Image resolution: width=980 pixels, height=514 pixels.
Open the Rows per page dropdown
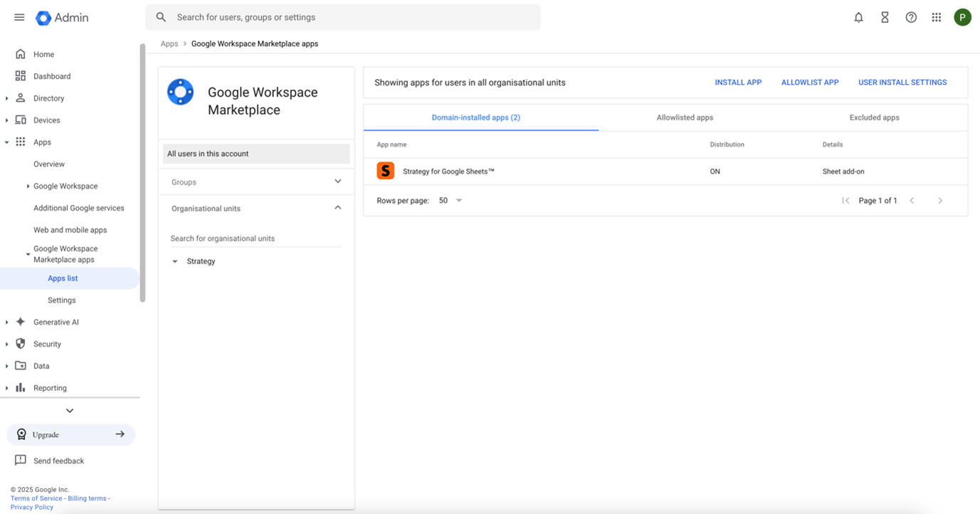click(451, 201)
